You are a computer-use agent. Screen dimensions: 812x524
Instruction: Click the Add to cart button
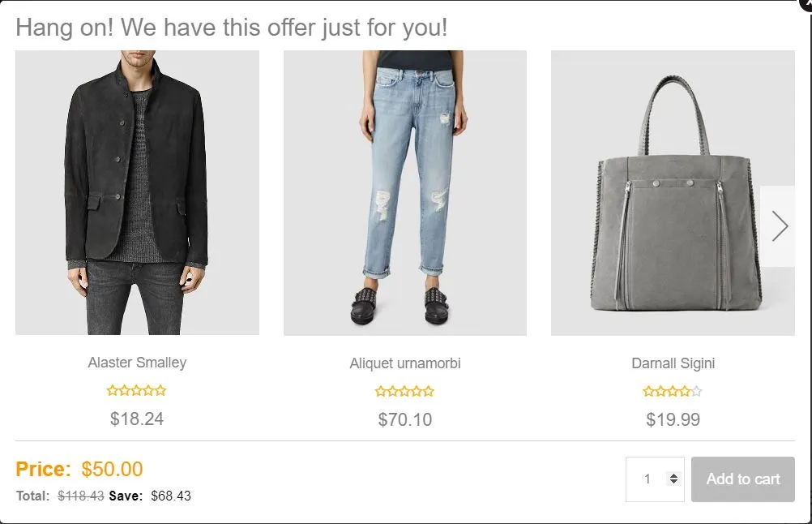742,479
